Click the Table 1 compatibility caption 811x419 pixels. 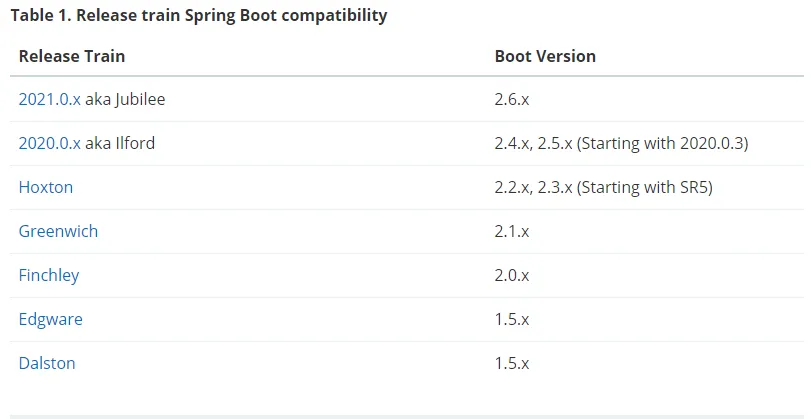point(199,15)
